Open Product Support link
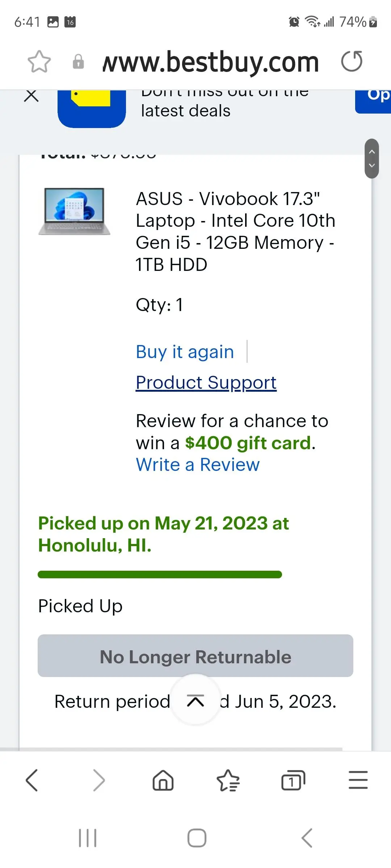This screenshot has height=868, width=391. 206,382
